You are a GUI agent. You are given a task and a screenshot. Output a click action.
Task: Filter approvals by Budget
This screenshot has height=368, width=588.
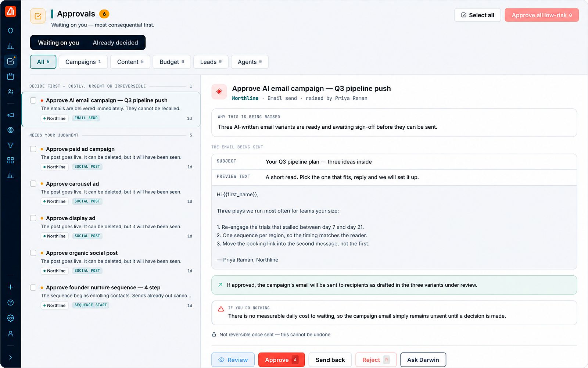click(x=172, y=62)
